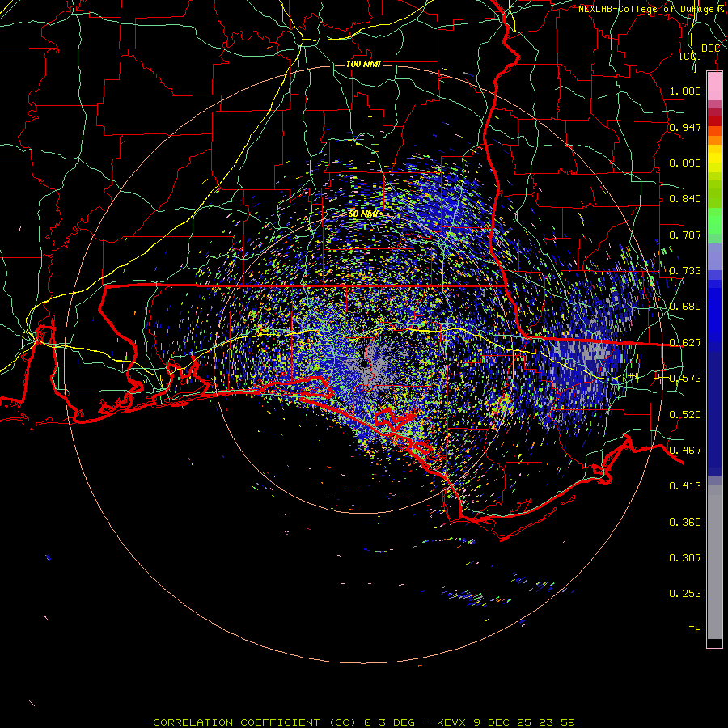Pick the pink segment at top of color bar

point(714,87)
